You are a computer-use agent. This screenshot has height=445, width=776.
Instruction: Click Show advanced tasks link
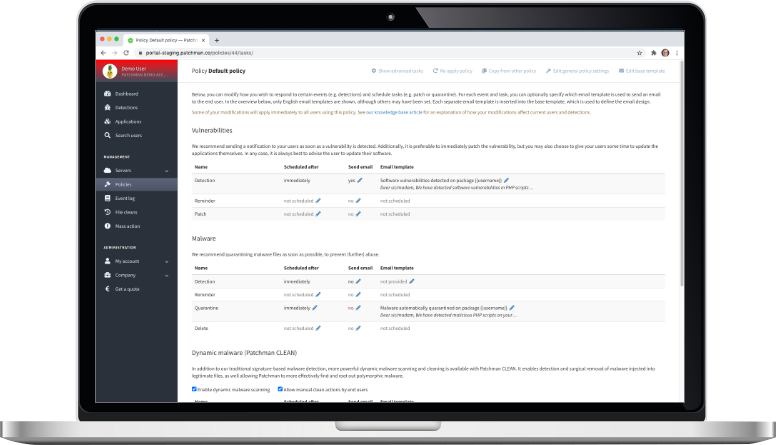[398, 71]
